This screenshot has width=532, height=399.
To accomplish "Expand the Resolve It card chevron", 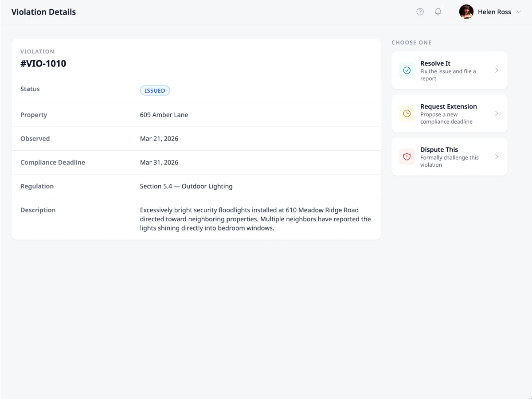I will (497, 70).
